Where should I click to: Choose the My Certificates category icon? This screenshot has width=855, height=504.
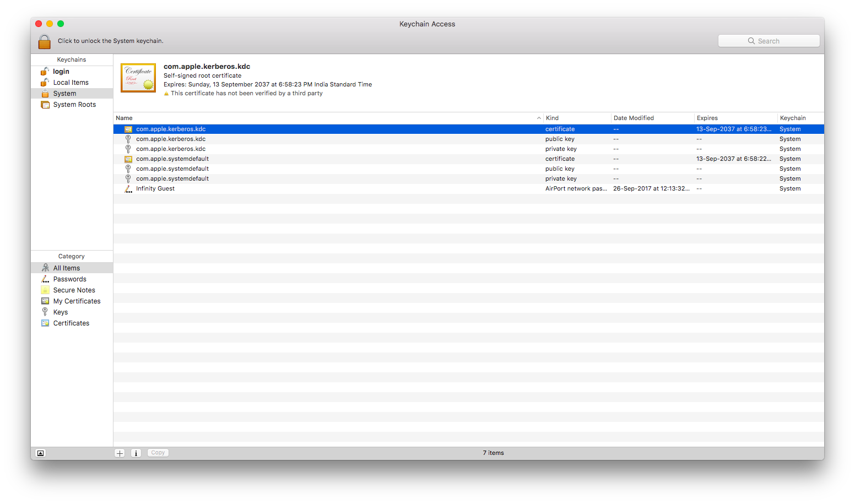coord(45,301)
